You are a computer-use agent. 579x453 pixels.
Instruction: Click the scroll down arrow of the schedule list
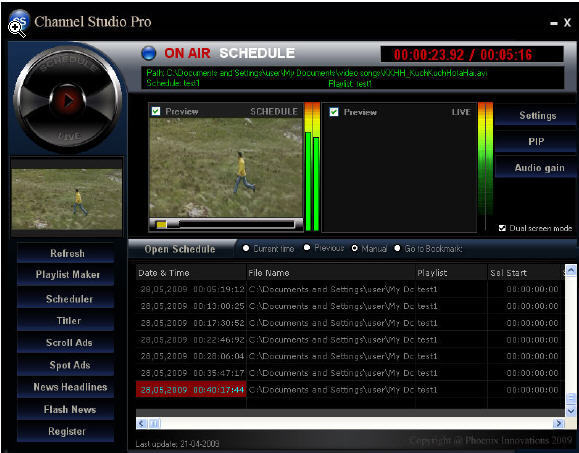tap(571, 411)
